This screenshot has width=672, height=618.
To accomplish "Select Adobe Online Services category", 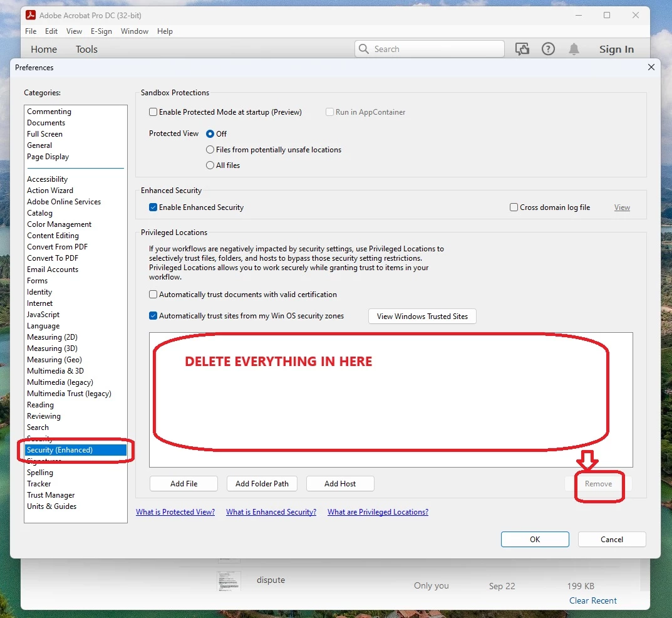I will tap(75, 202).
